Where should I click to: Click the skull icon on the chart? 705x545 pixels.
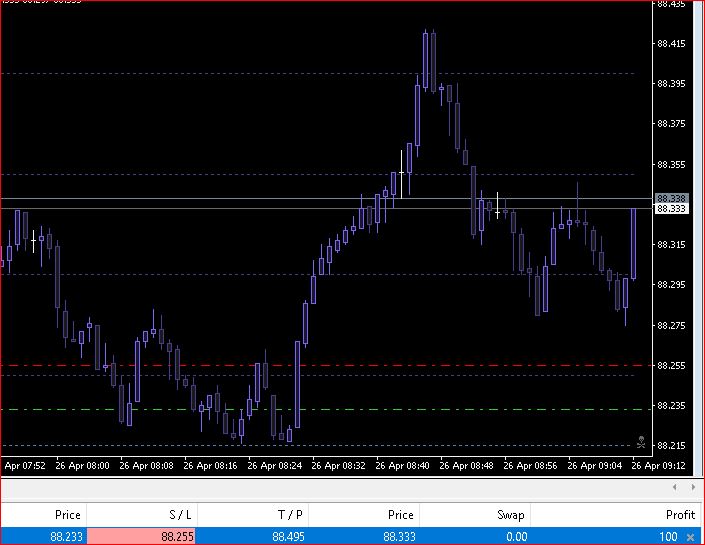pos(641,442)
